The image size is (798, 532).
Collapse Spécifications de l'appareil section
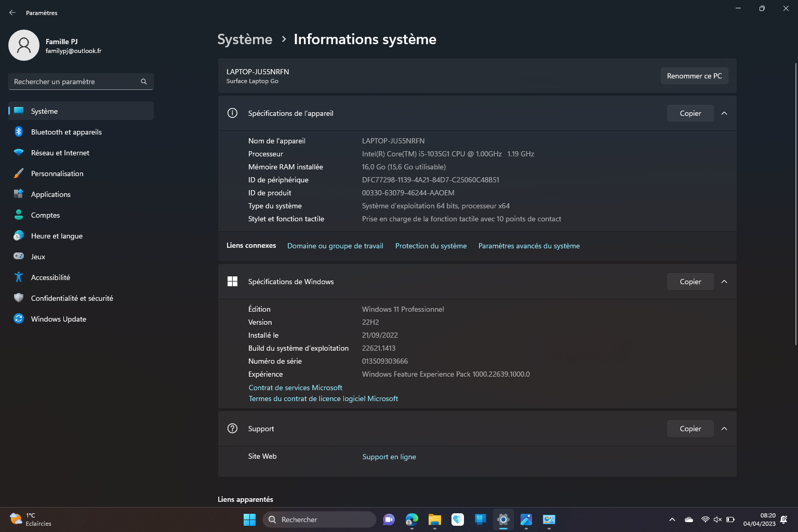click(724, 113)
